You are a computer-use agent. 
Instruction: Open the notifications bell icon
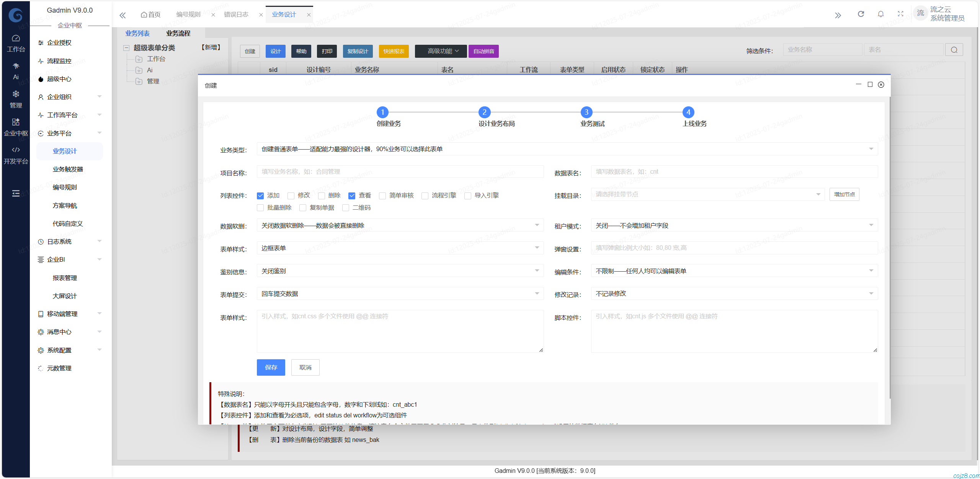[x=881, y=14]
